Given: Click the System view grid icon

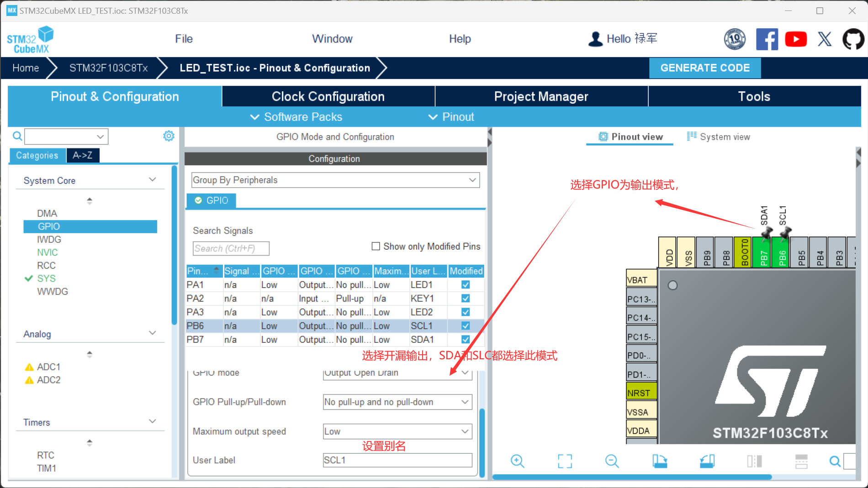Looking at the screenshot, I should (x=692, y=136).
